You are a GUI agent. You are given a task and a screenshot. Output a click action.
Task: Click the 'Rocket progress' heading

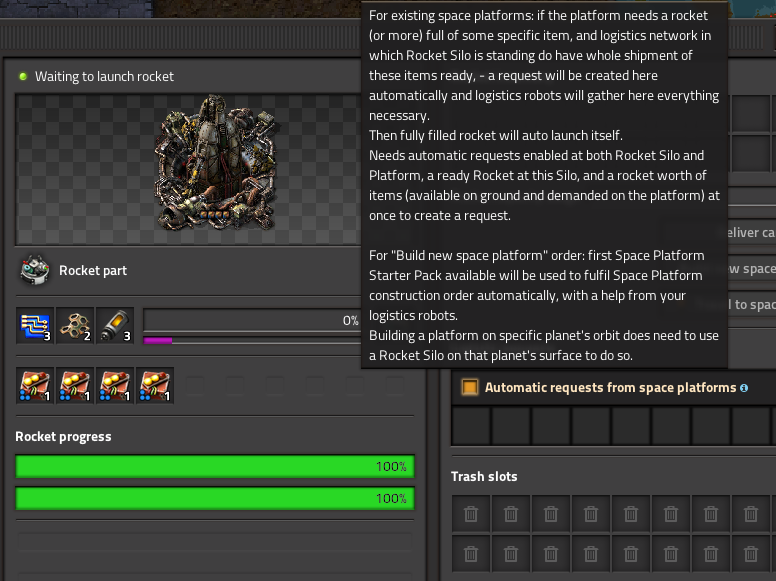(63, 436)
